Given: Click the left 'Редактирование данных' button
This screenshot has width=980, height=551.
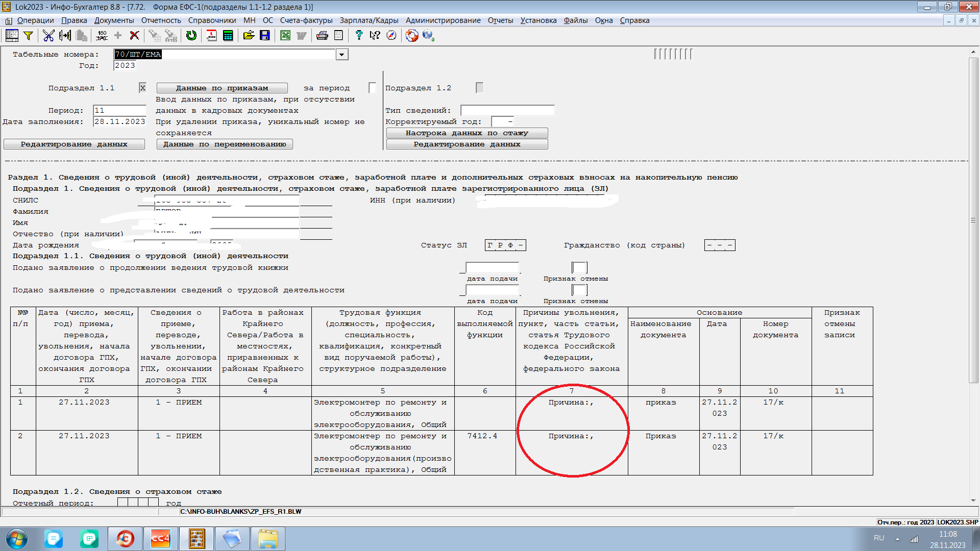Looking at the screenshot, I should point(74,144).
